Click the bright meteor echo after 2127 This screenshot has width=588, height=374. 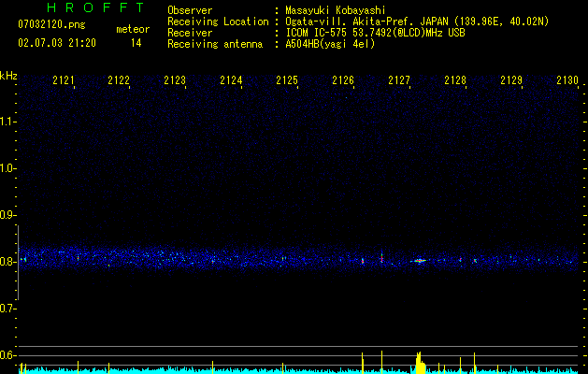[419, 260]
